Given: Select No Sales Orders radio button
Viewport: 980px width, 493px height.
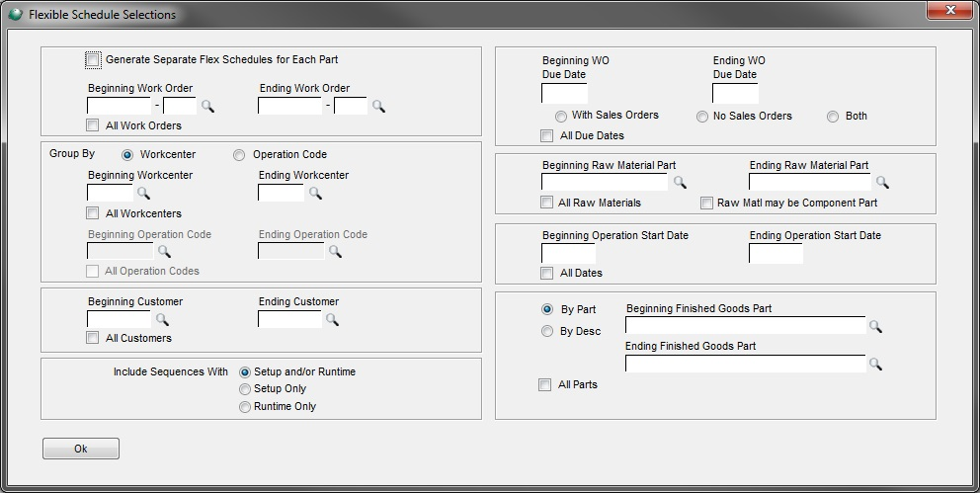Looking at the screenshot, I should [x=702, y=117].
